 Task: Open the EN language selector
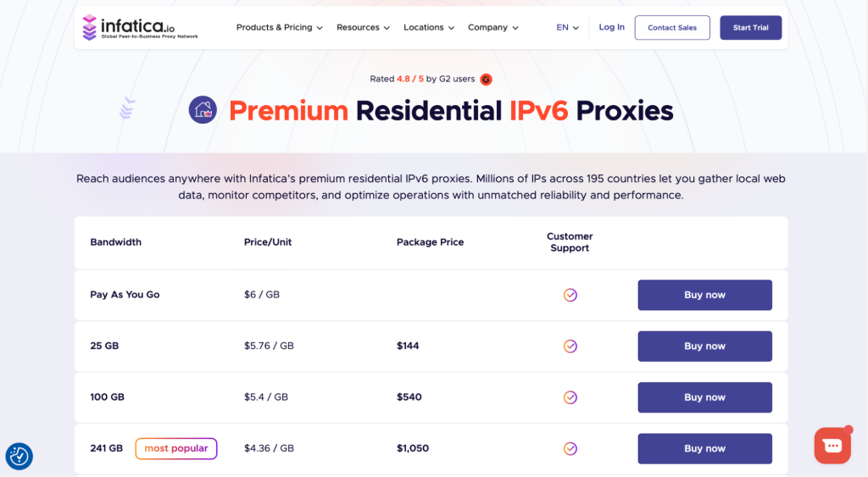pyautogui.click(x=567, y=28)
